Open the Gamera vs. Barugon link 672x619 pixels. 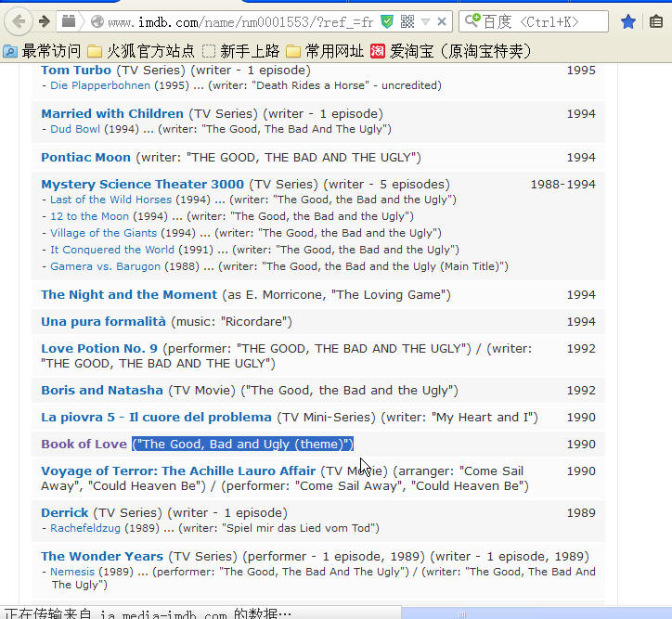105,266
